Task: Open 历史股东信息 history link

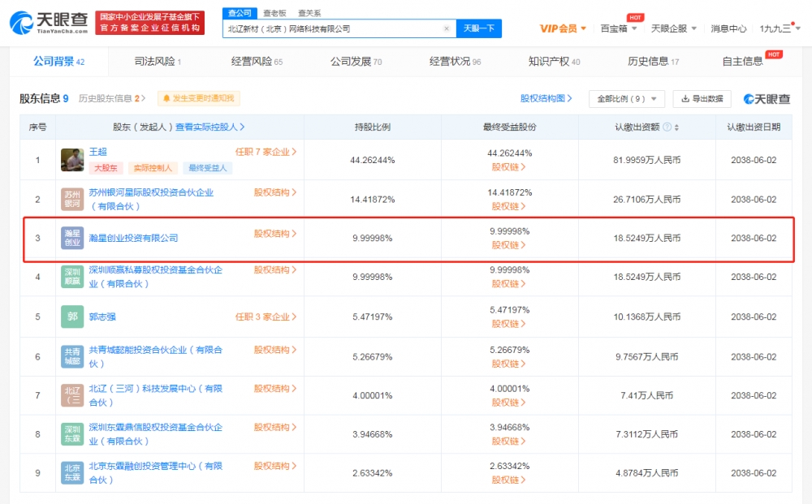Action: (x=111, y=98)
